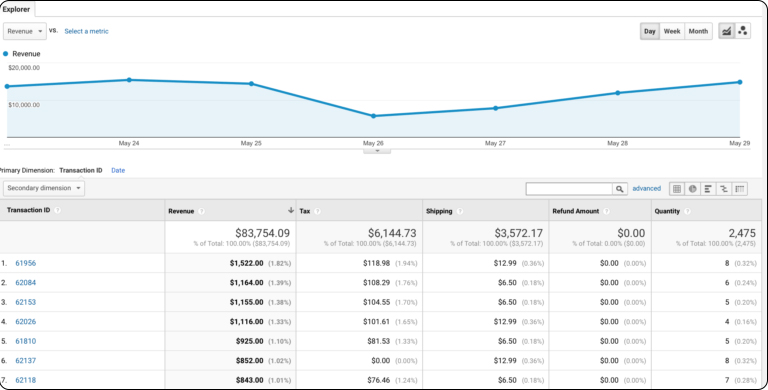This screenshot has width=768, height=390.
Task: Open transaction 62084
Action: 25,283
